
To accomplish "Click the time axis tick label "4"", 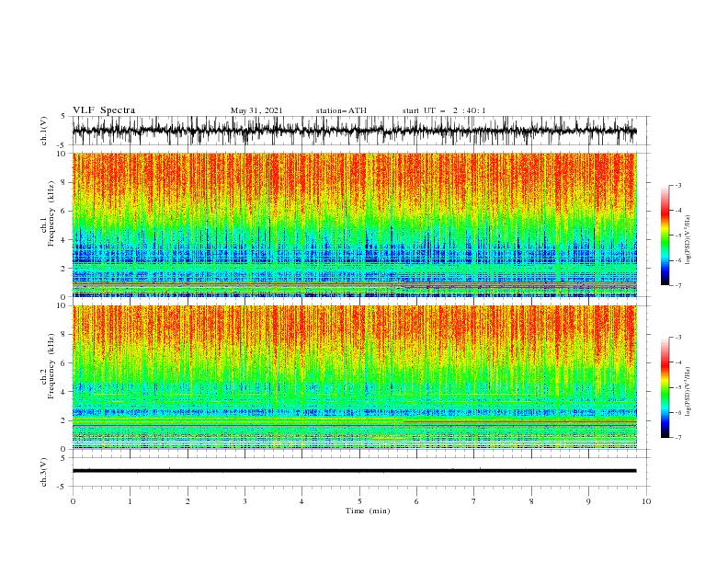I will [x=301, y=501].
